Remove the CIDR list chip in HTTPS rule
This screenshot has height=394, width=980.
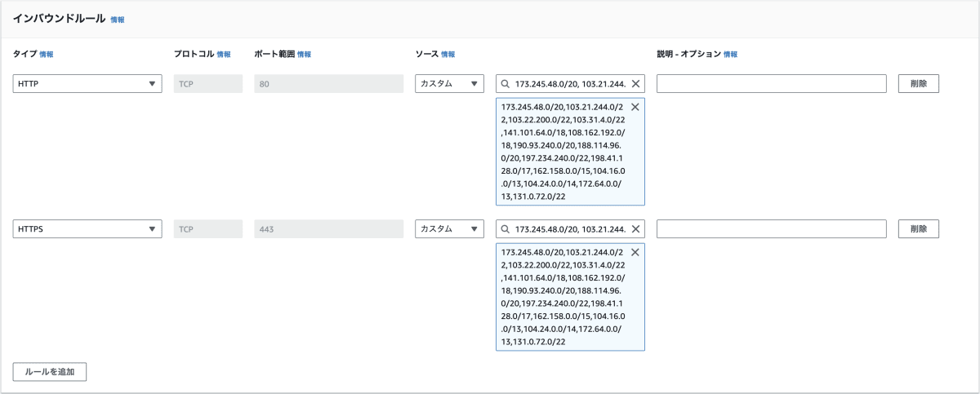point(635,253)
